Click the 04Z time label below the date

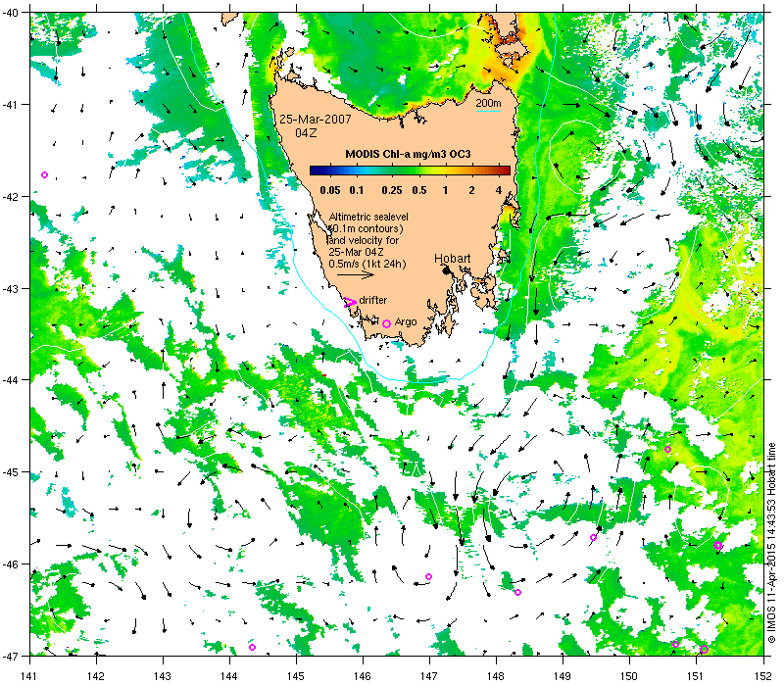click(306, 133)
